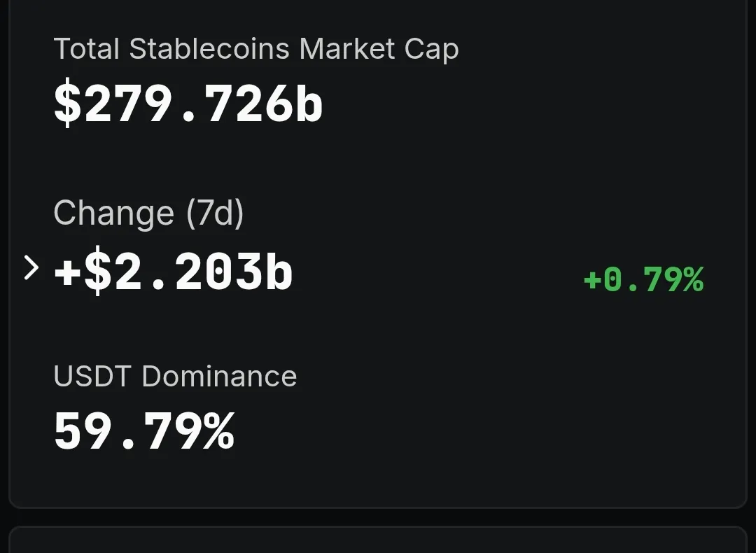Select the $279.726b market cap value
Viewport: 756px width, 553px height.
pos(188,104)
